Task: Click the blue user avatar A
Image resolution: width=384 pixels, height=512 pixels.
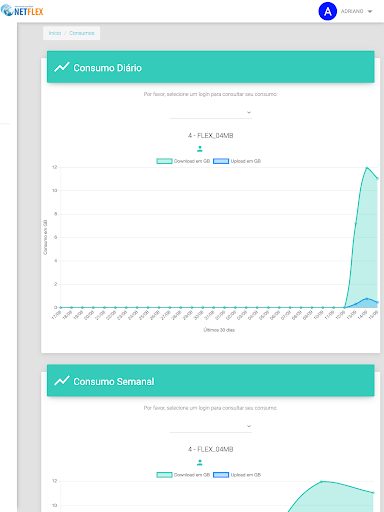Action: click(x=328, y=11)
